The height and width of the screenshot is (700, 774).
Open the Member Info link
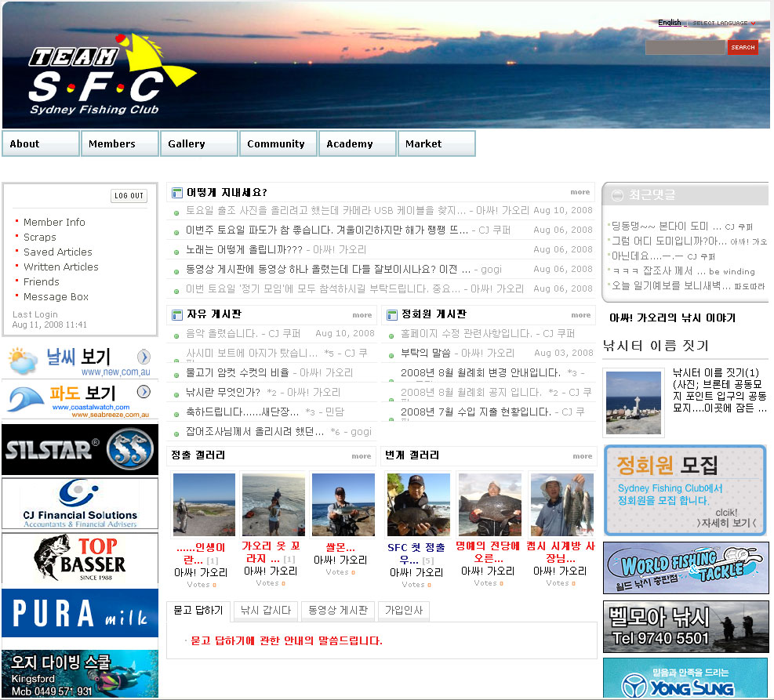point(54,223)
